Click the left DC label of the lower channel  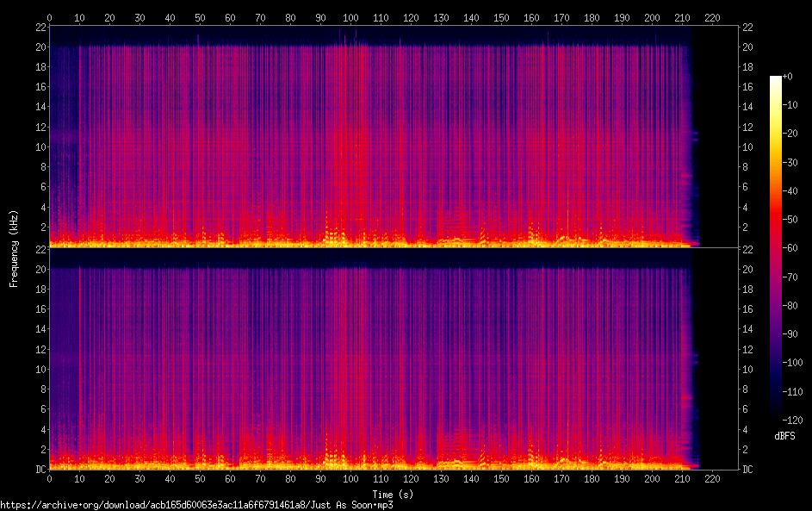coord(40,470)
